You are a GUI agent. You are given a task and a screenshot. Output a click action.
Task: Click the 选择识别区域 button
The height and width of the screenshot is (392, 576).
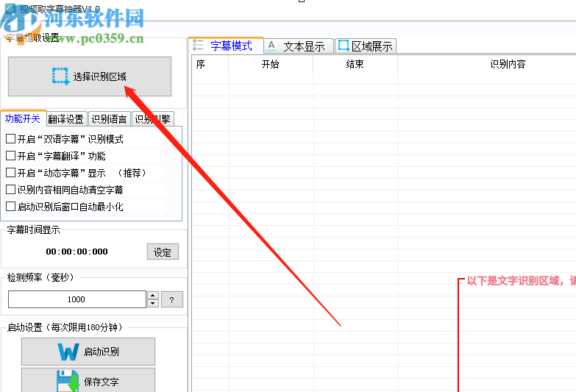click(90, 76)
